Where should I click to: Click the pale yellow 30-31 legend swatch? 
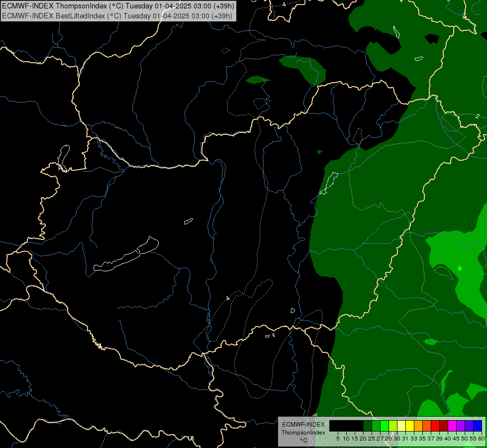pyautogui.click(x=401, y=426)
